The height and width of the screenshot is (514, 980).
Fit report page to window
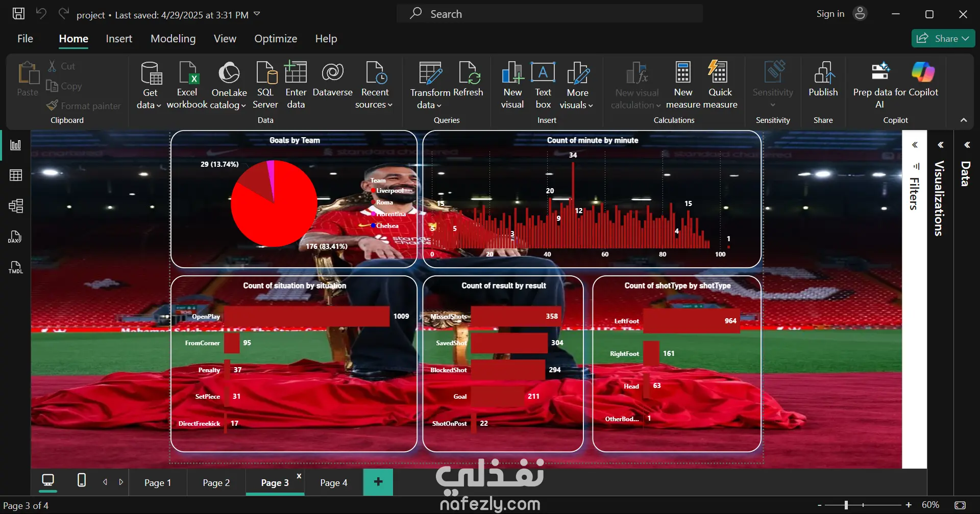coord(960,505)
